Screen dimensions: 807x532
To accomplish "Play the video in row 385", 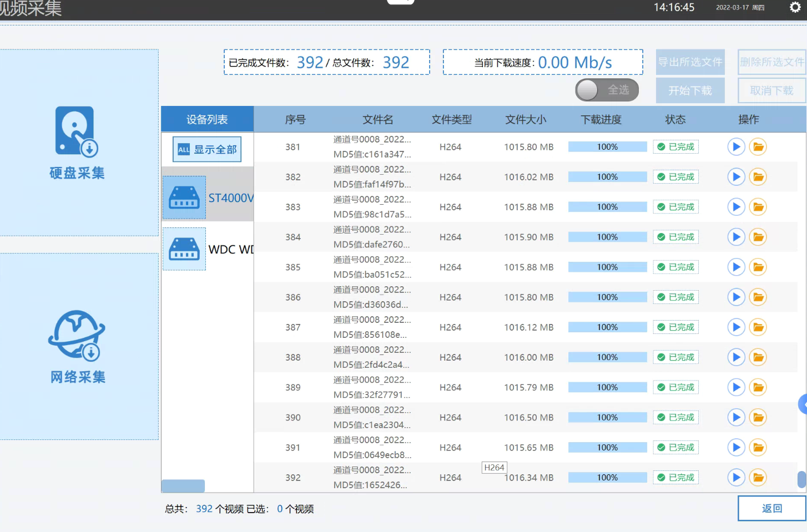I will [736, 267].
